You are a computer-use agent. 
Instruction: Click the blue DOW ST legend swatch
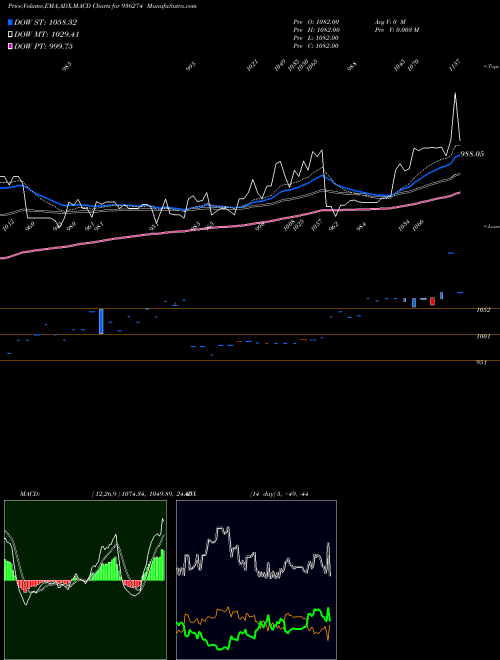[x=10, y=22]
